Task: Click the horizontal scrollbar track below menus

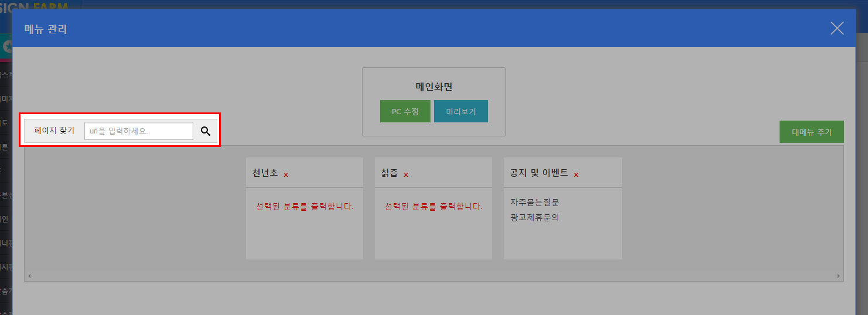Action: (433, 276)
